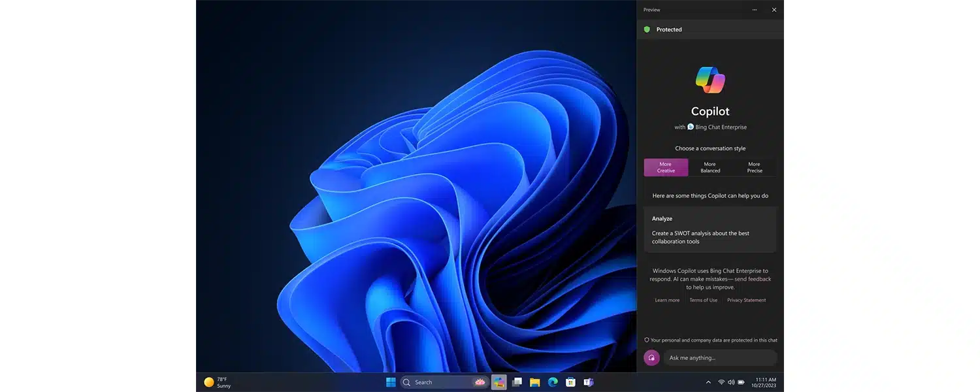
Task: Click the send feedback link
Action: (753, 279)
